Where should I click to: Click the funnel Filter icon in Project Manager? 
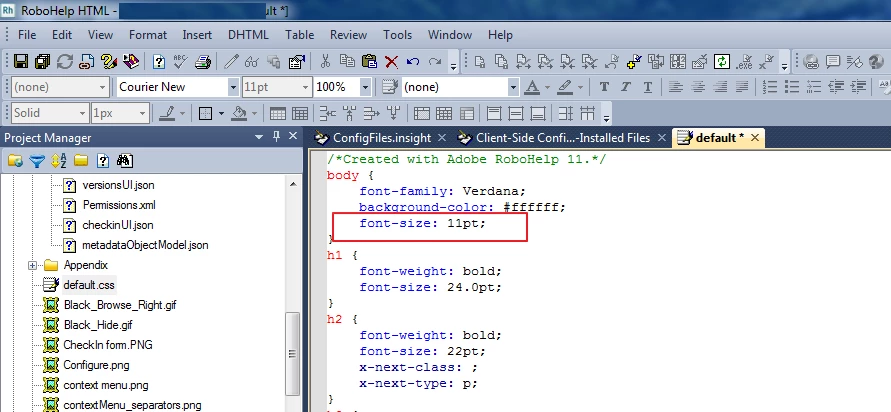pyautogui.click(x=37, y=161)
